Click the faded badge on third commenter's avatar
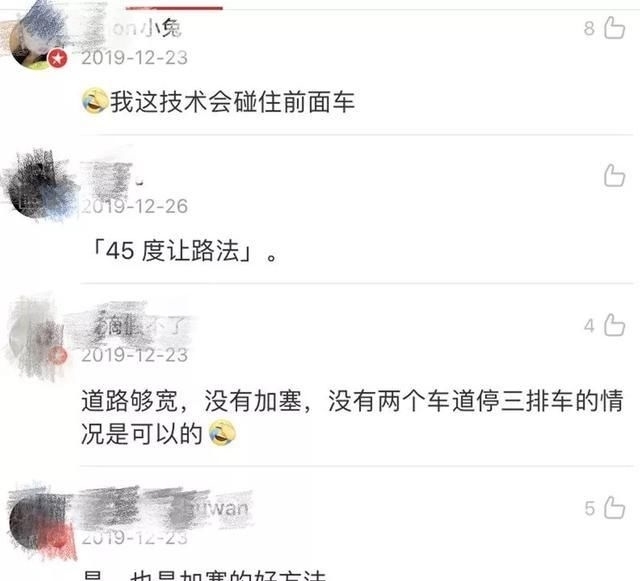Screen dimensions: 640x581 click(x=58, y=356)
